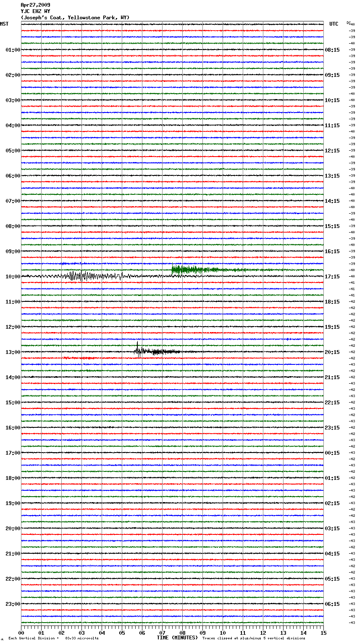Viewport: 357px width, 644px height.
Task: Click the 02:15 UTC time label
Action: coord(332,503)
